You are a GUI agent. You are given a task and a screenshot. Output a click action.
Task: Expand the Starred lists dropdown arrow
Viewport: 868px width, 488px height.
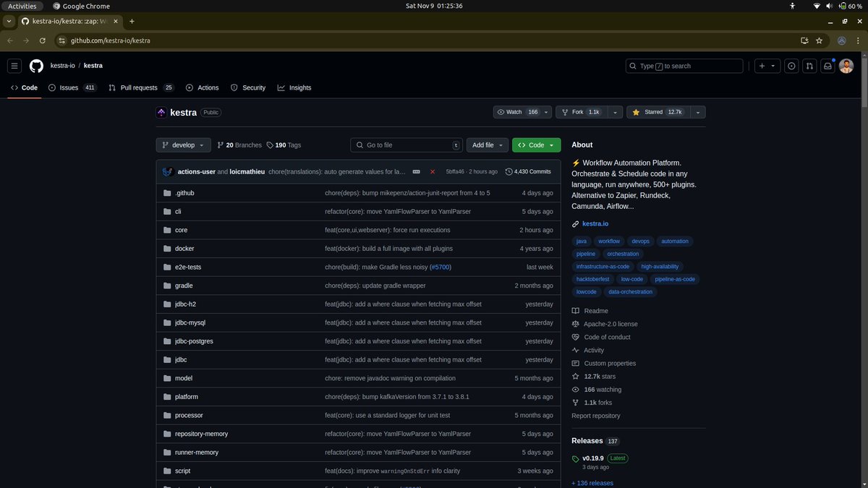coord(697,112)
